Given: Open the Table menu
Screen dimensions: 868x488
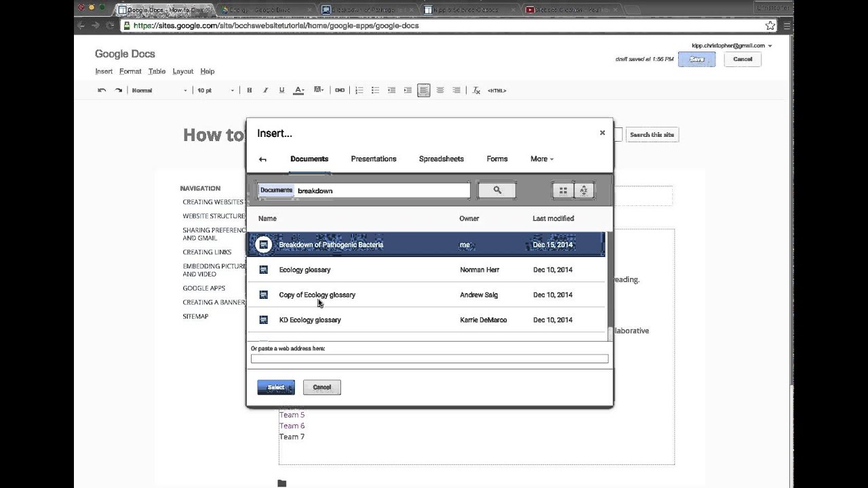Looking at the screenshot, I should [157, 71].
